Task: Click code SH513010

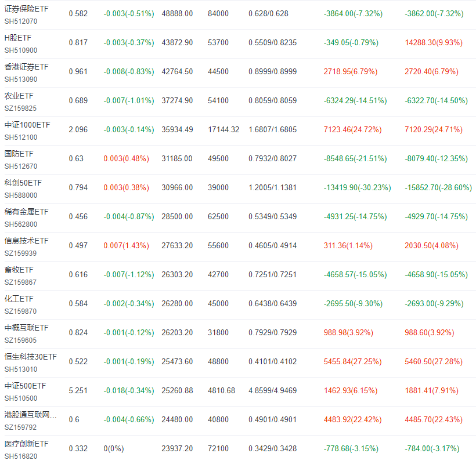Action: [x=21, y=369]
